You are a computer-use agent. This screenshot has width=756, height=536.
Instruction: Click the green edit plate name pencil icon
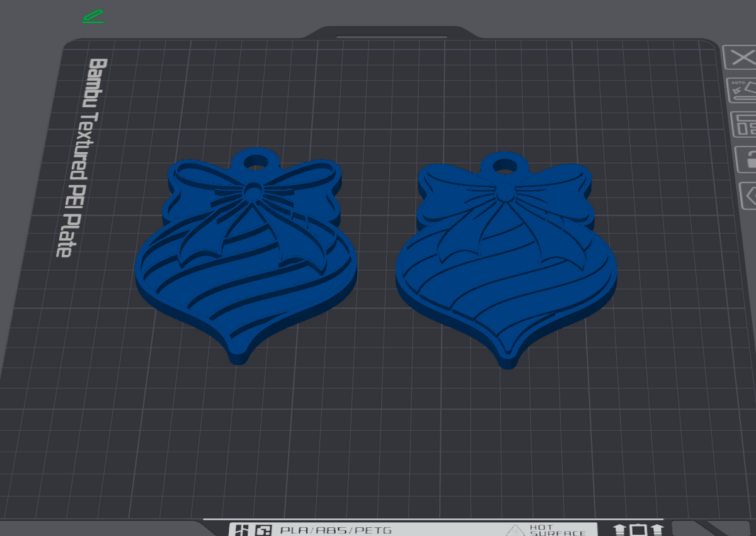[93, 17]
